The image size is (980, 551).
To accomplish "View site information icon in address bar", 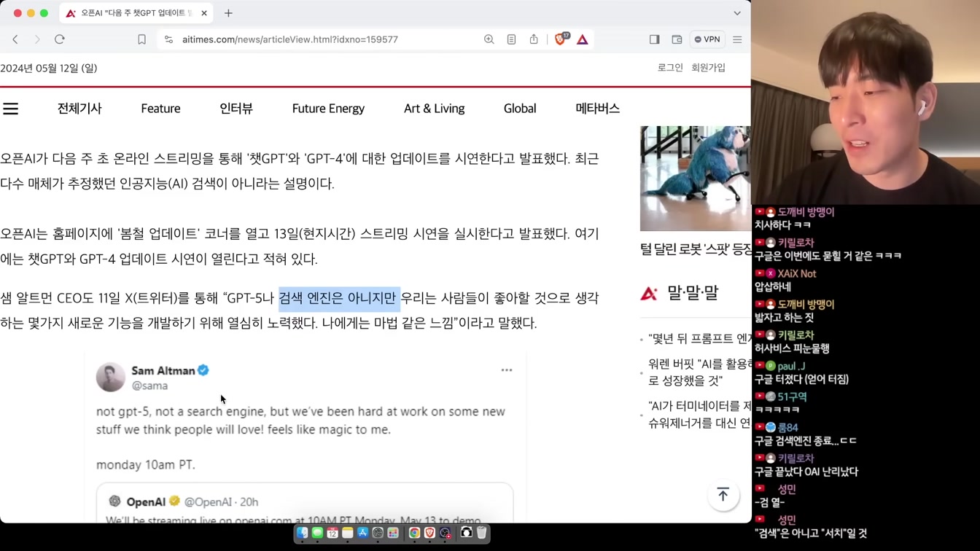I will coord(168,39).
